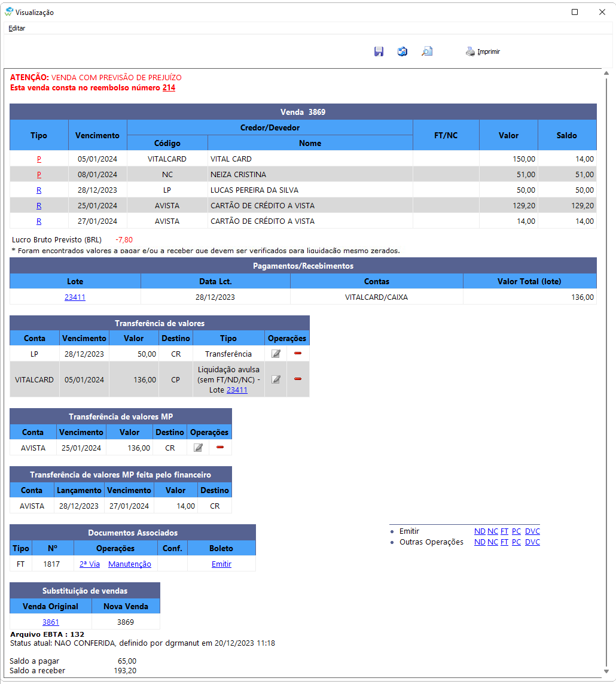
Task: Open the Editar menu
Action: click(17, 28)
